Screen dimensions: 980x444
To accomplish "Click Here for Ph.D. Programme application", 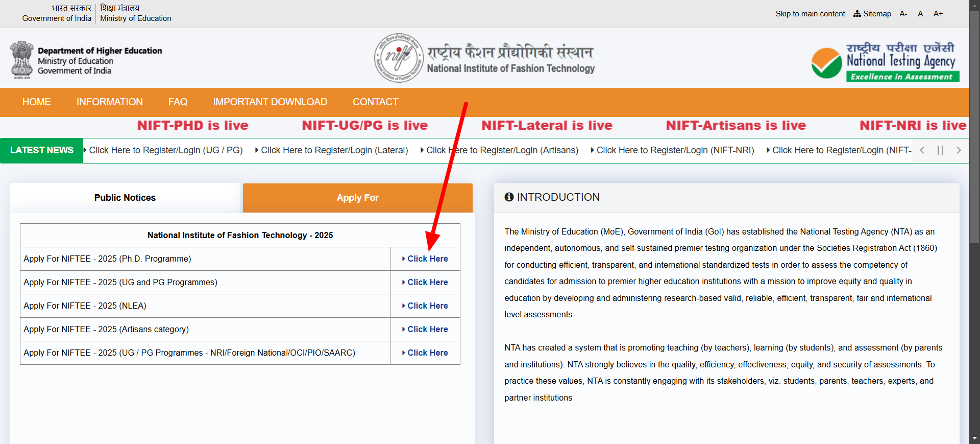I will click(x=425, y=259).
